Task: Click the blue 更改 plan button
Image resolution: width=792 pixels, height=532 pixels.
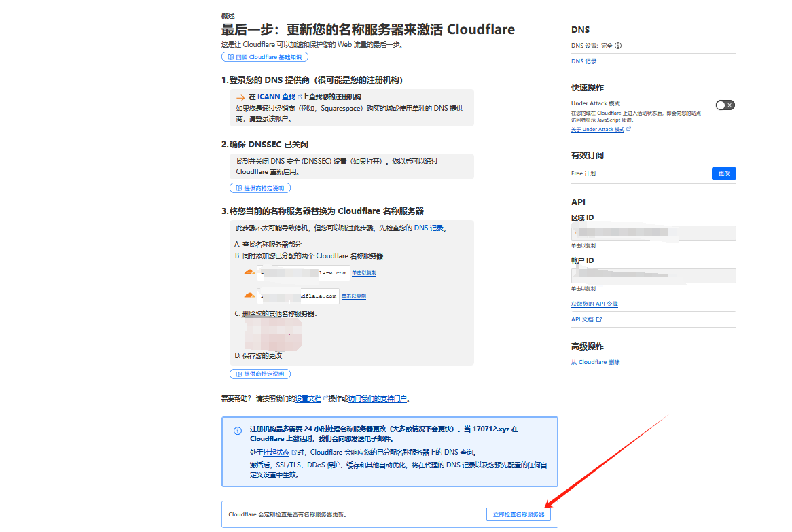Action: 723,173
